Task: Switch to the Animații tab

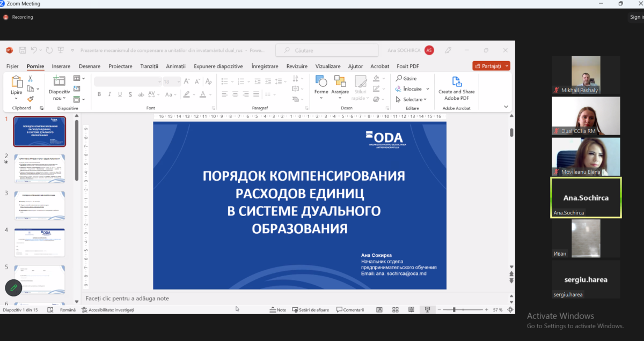Action: pyautogui.click(x=175, y=66)
